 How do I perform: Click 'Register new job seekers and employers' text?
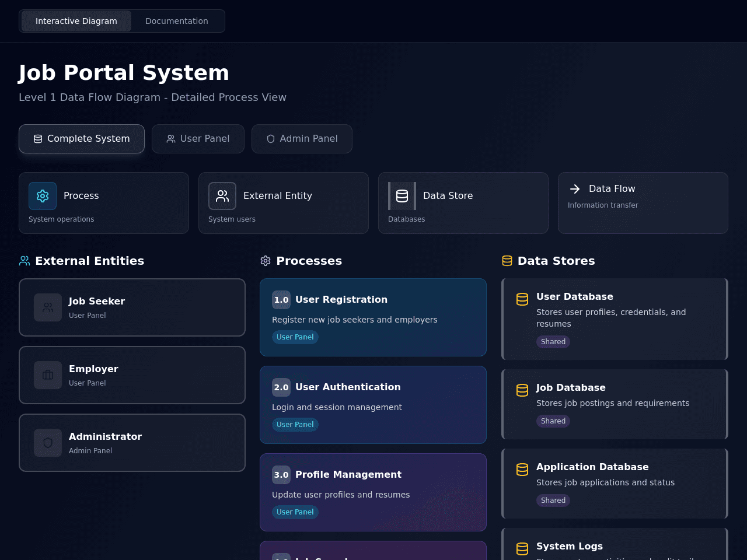tap(355, 320)
